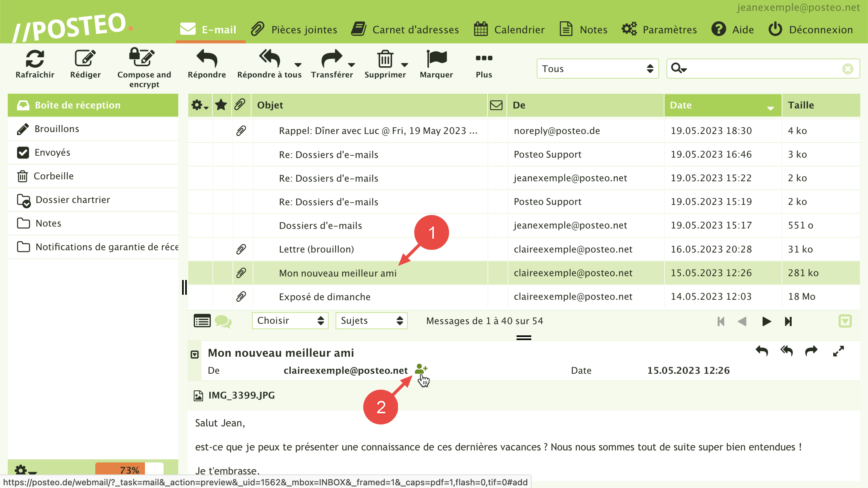Screen dimensions: 868x488
Task: Click the Compose and encrypt icon
Action: pyautogui.click(x=142, y=58)
